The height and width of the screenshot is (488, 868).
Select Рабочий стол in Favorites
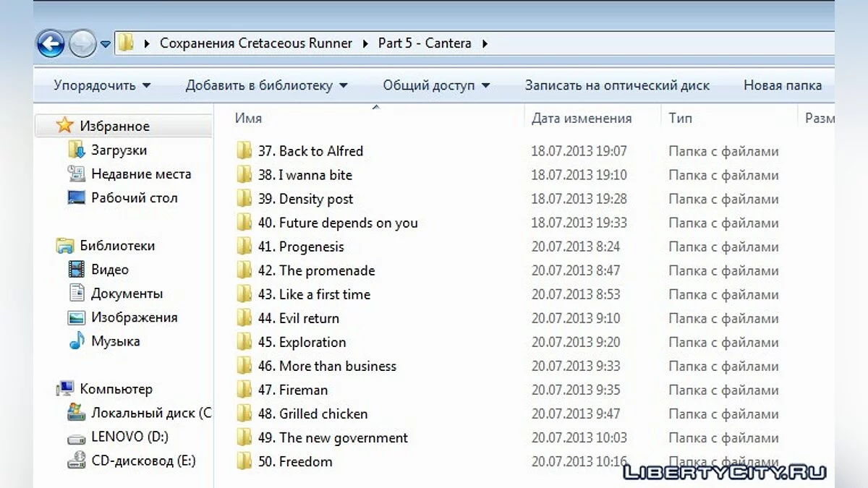point(134,198)
